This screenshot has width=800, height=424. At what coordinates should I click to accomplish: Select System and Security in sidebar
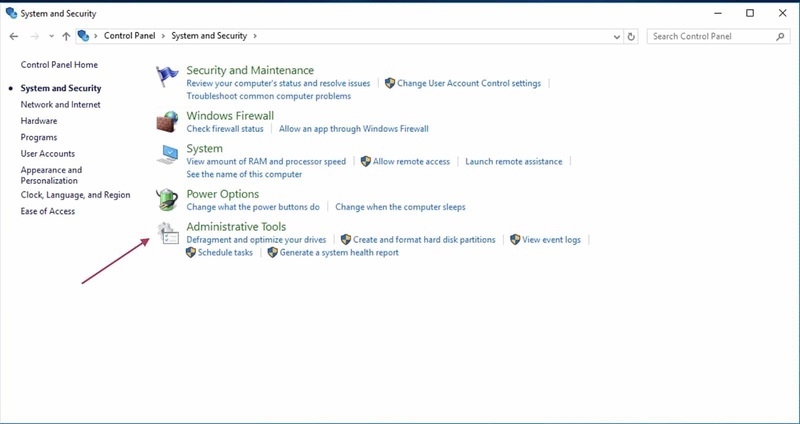coord(61,88)
